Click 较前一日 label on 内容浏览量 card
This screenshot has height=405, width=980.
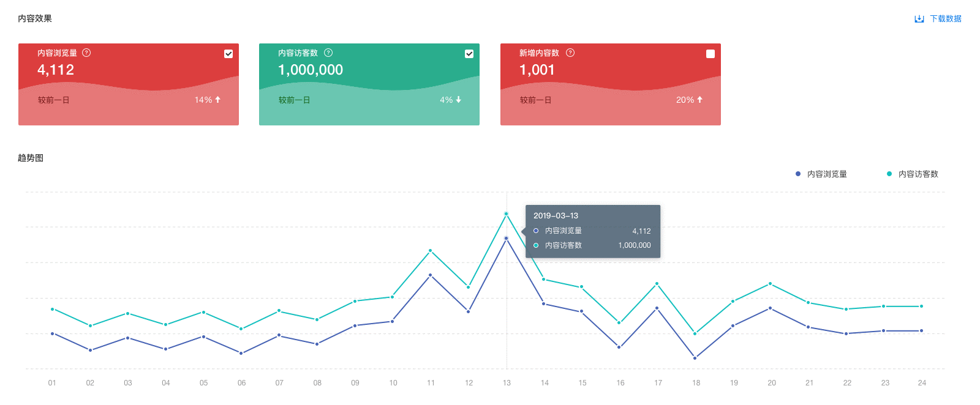tap(54, 100)
